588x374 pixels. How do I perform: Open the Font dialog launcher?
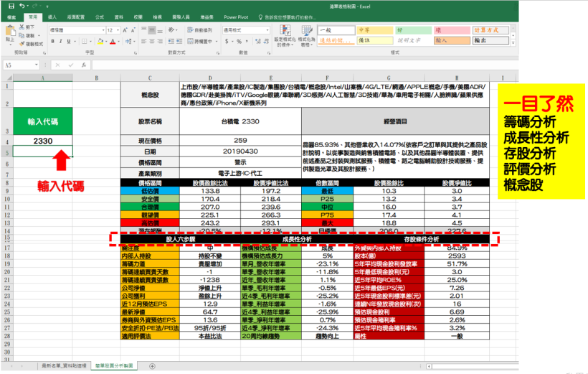136,53
